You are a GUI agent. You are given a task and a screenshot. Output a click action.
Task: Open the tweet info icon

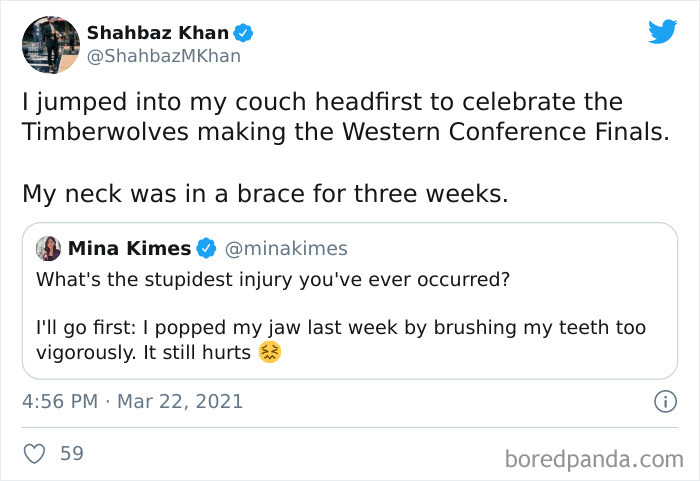[x=662, y=402]
